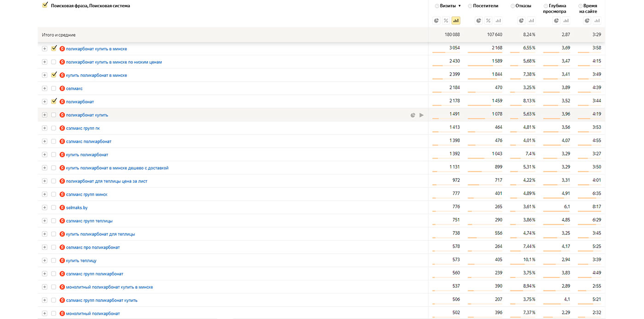Image resolution: width=644 pixels, height=319 pixels.
Task: Show pie chart for Глубина просмотра column
Action: 556,21
